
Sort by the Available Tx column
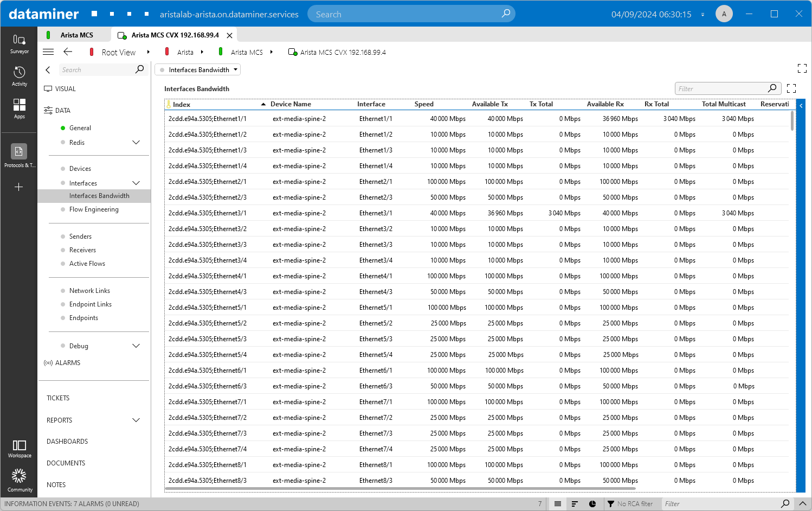coord(489,104)
